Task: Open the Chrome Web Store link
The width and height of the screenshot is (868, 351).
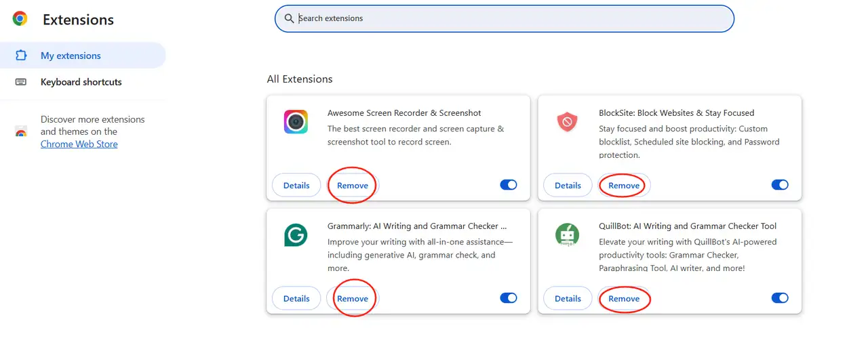Action: tap(79, 144)
